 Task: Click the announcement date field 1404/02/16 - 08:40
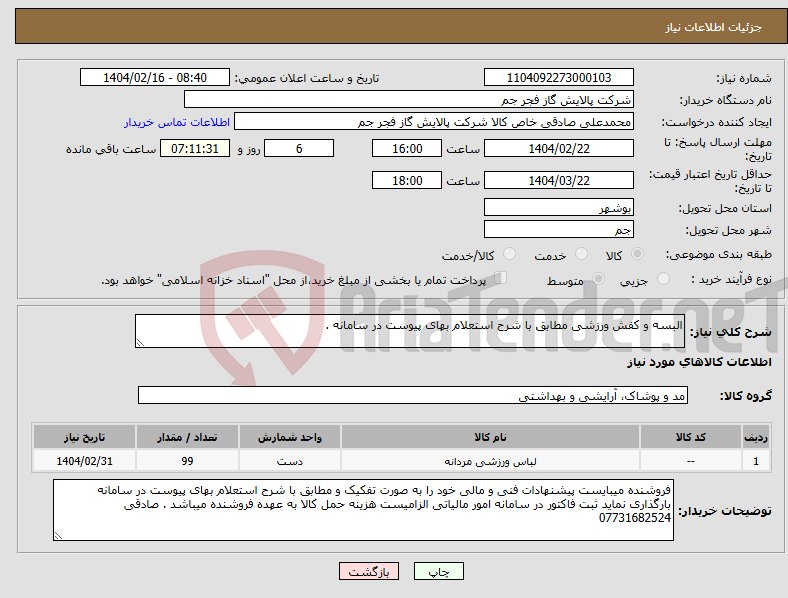[x=155, y=78]
